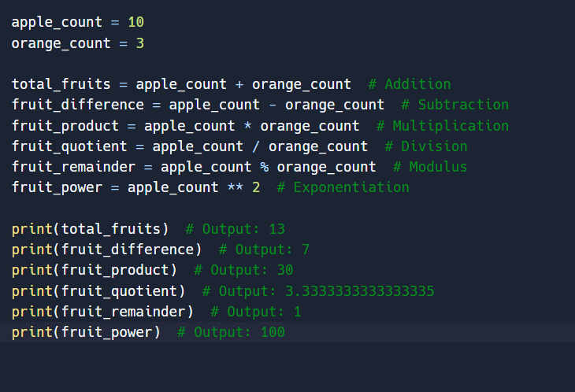Click the '# Output: 100' comment
Viewport: 575px width, 392px height.
click(x=231, y=332)
